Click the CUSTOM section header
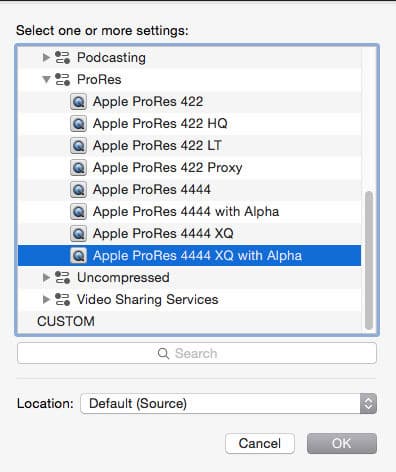 pyautogui.click(x=66, y=321)
